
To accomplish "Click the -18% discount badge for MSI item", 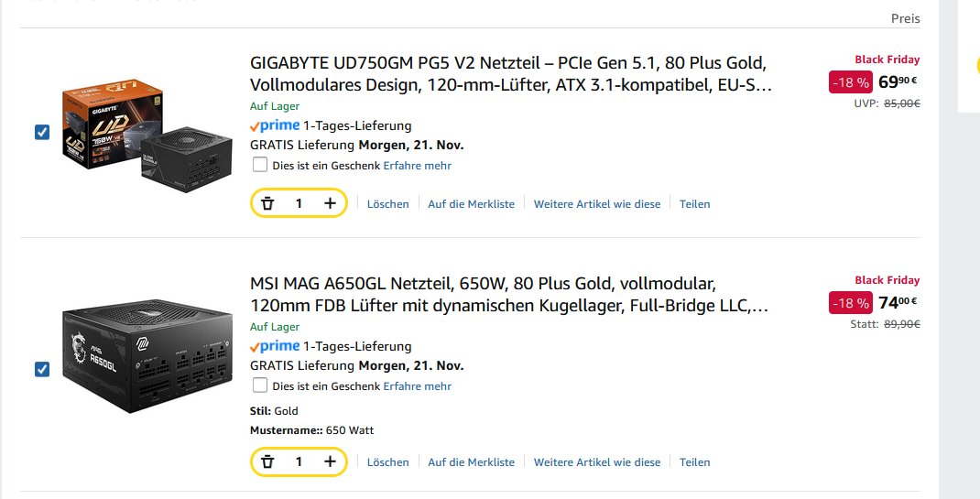I will (851, 303).
